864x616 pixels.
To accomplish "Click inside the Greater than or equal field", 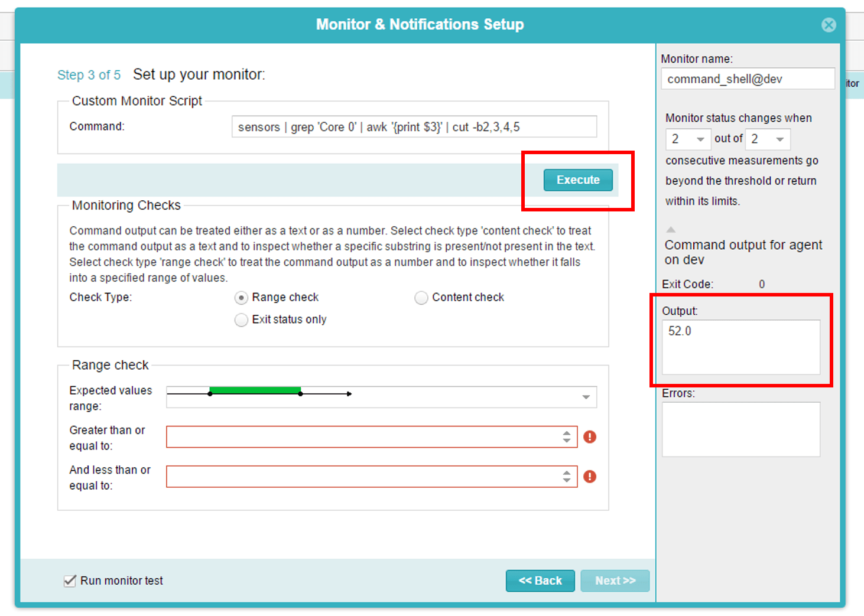I will (x=363, y=437).
